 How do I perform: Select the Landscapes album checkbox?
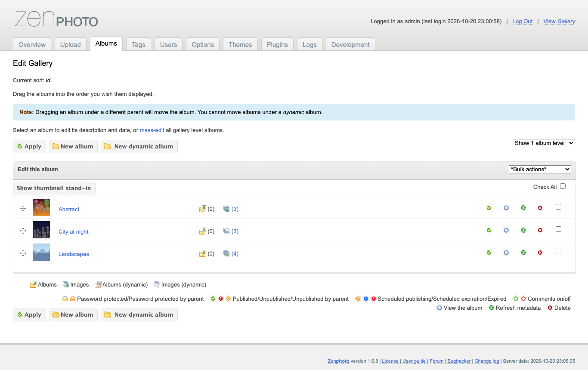tap(558, 252)
